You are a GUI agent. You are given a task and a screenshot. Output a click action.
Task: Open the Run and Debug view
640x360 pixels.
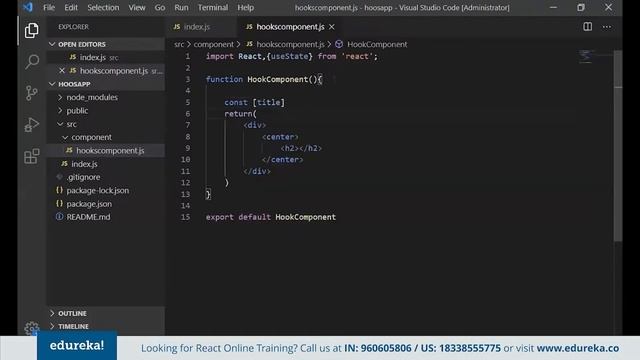[x=31, y=124]
